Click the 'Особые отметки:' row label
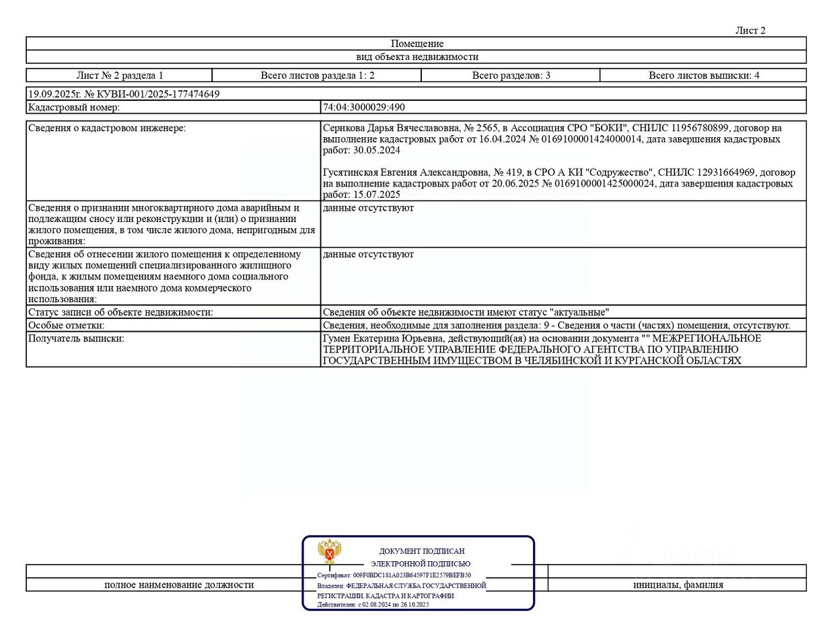 (x=66, y=325)
